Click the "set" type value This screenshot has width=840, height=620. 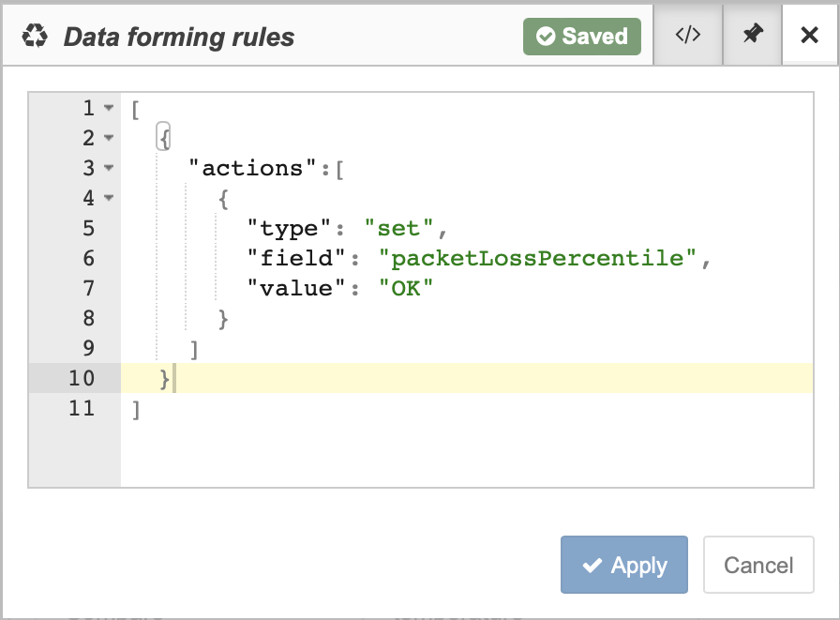point(398,228)
